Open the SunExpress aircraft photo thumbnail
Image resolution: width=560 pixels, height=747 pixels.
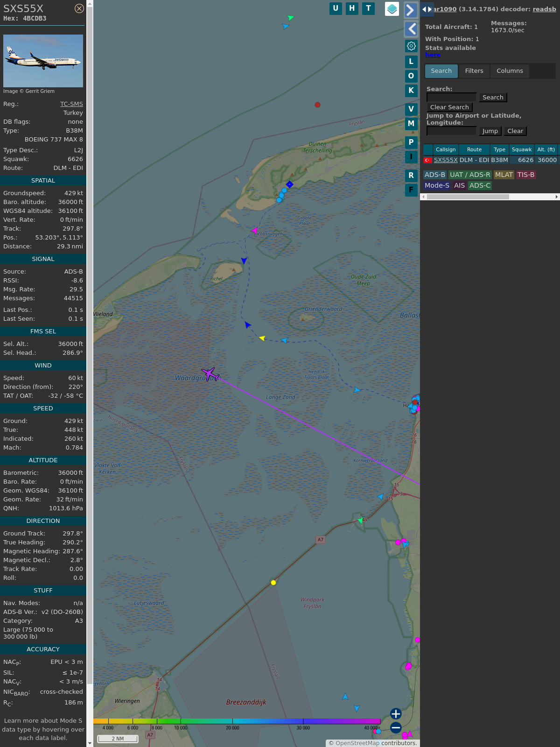click(x=43, y=61)
